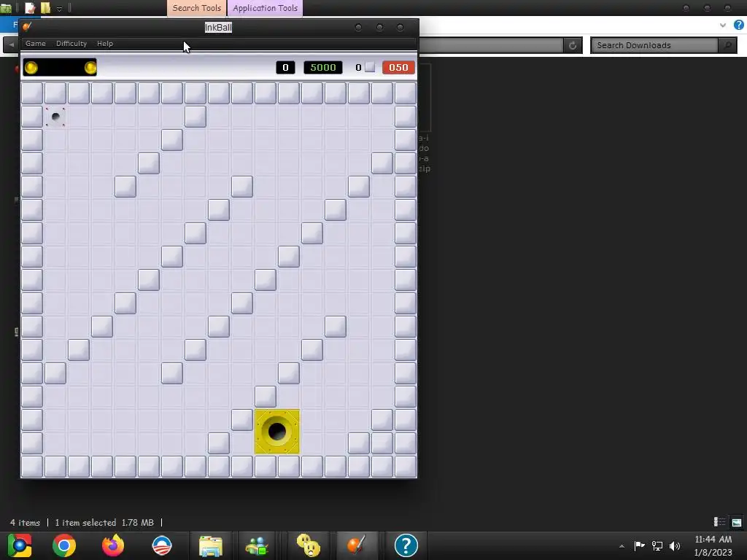Viewport: 747px width, 560px height.
Task: Click the first yellow ball in the queue
Action: (x=31, y=68)
